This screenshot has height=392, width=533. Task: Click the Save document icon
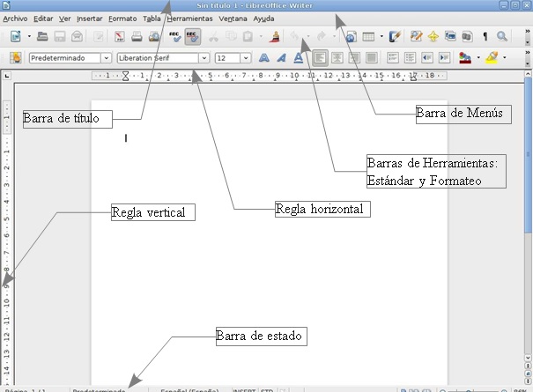click(61, 37)
